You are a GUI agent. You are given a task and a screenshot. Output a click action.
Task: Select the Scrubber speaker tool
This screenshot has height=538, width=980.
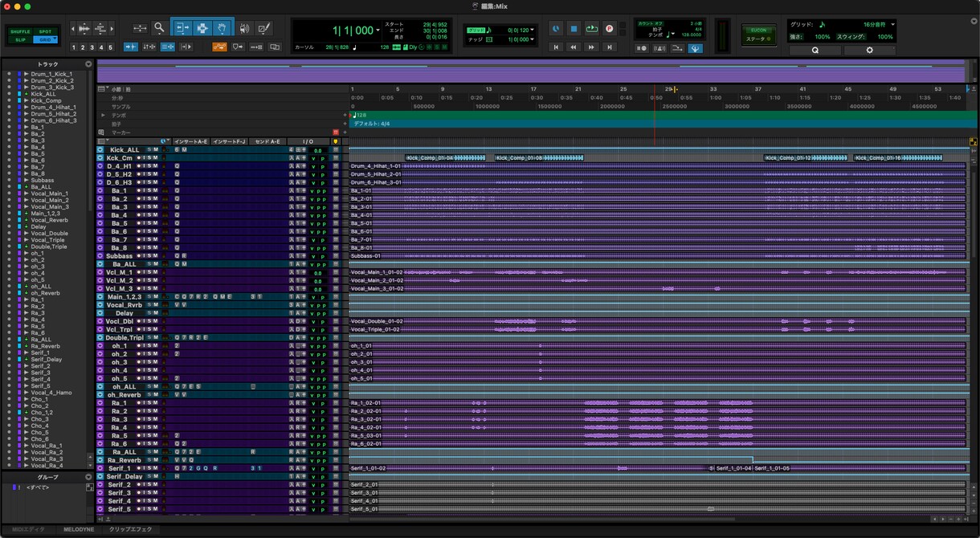[x=244, y=28]
